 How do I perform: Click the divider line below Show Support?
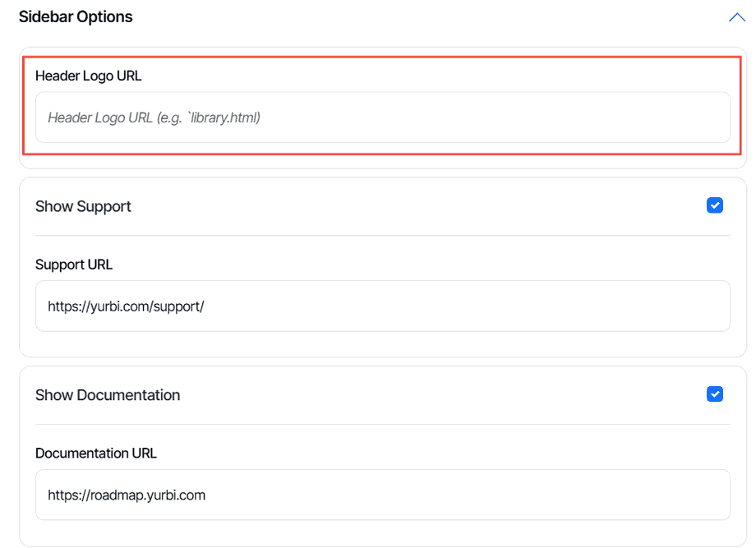(x=382, y=236)
